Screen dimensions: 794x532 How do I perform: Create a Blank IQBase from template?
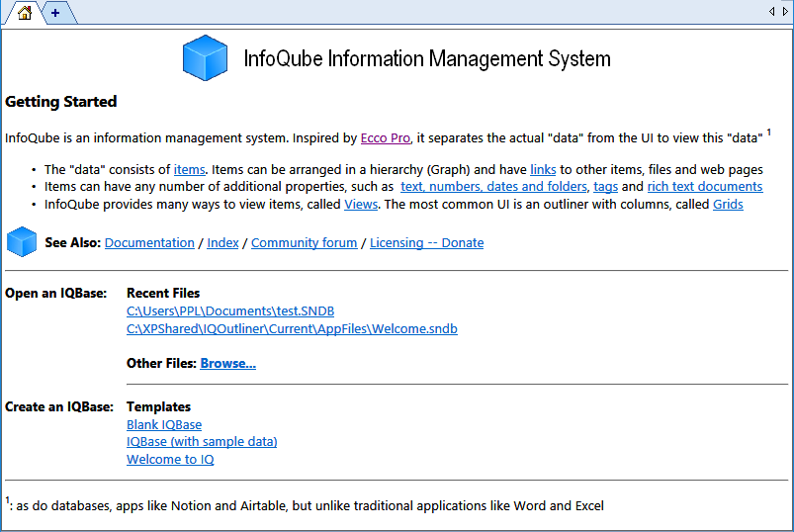(x=164, y=424)
